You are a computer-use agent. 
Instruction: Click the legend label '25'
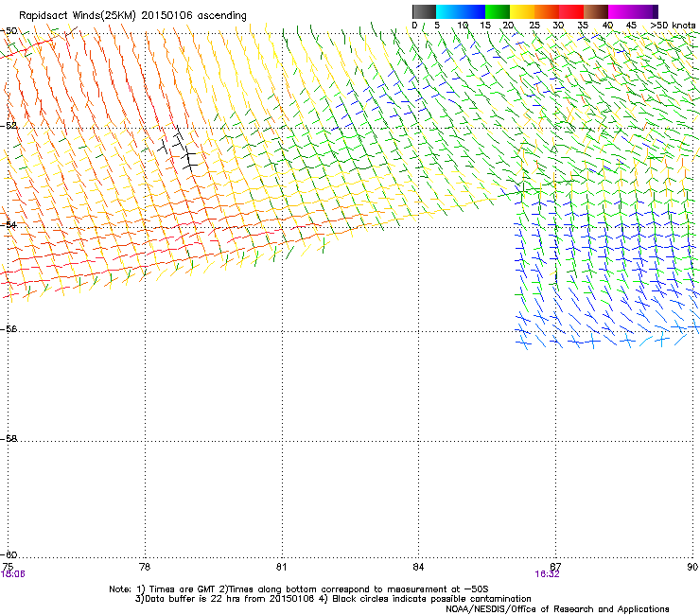[x=534, y=26]
